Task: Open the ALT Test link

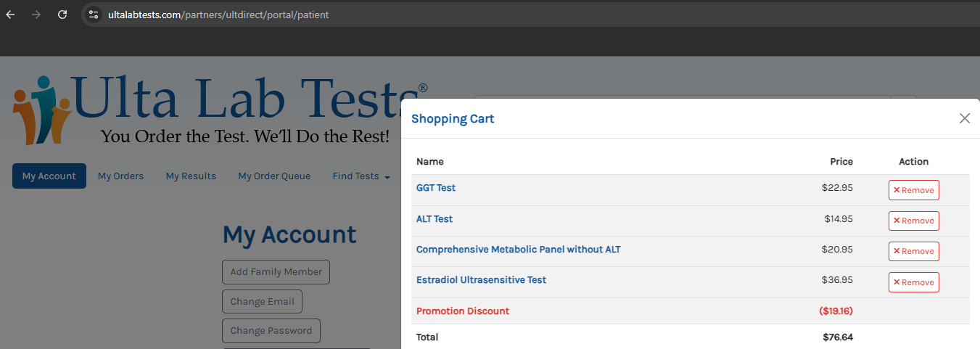Action: (434, 219)
